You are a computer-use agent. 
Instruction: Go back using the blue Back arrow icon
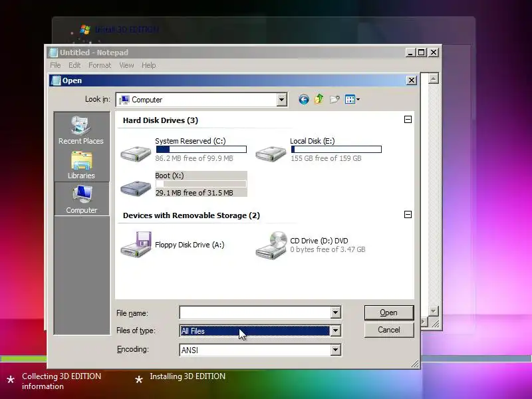[304, 99]
